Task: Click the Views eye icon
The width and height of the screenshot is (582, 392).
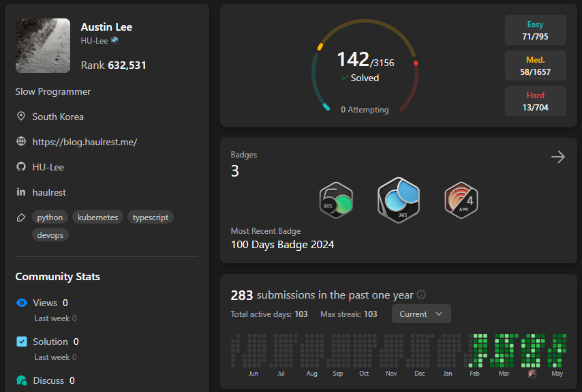Action: (x=22, y=303)
